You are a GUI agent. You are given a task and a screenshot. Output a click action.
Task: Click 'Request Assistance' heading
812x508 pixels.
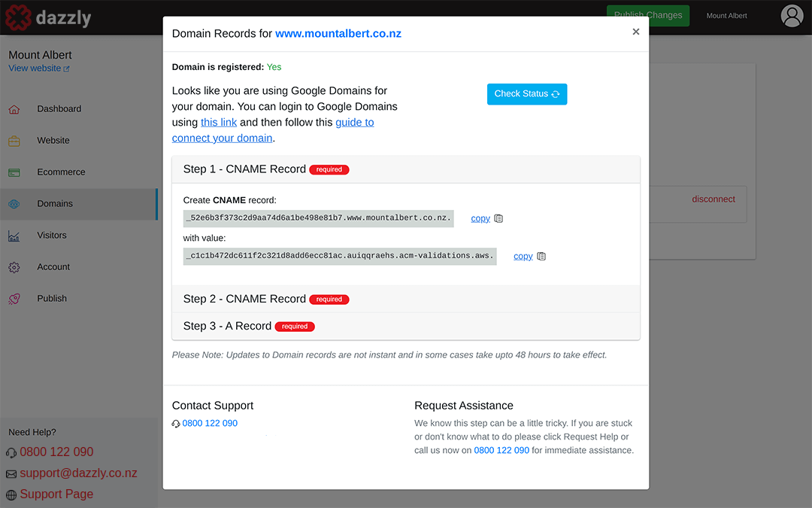(x=463, y=406)
